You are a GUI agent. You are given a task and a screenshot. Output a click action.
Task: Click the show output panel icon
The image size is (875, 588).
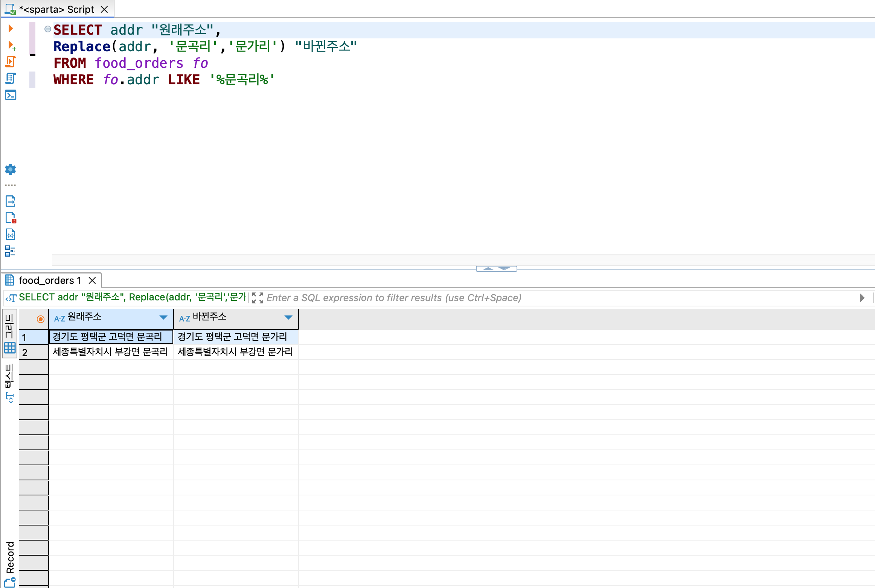tap(11, 201)
